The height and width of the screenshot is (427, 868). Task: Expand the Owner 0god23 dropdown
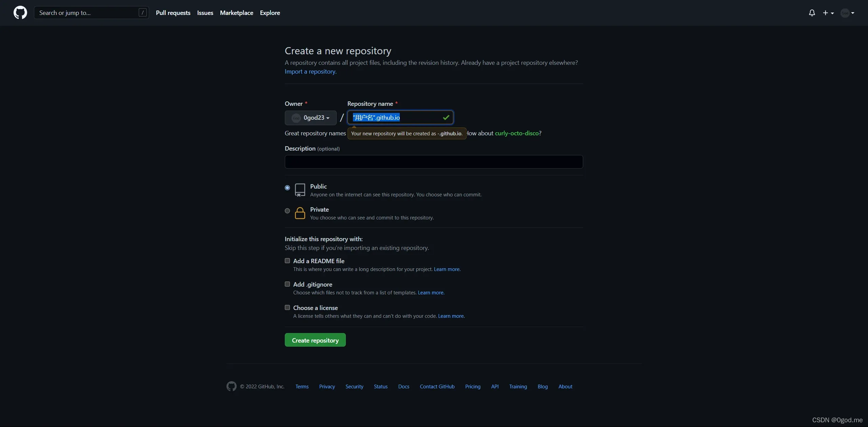(311, 118)
